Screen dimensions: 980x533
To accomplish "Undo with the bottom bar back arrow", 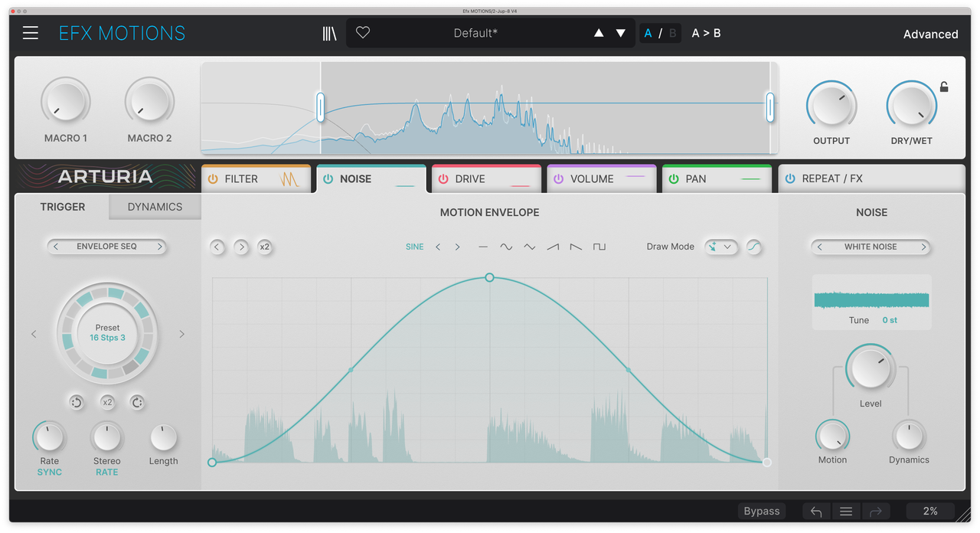I will (816, 512).
